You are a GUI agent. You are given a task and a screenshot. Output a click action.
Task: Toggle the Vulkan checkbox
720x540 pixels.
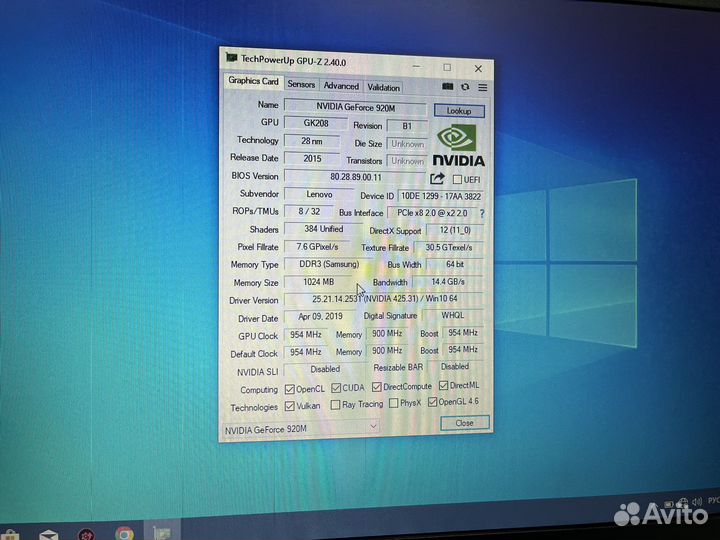289,406
